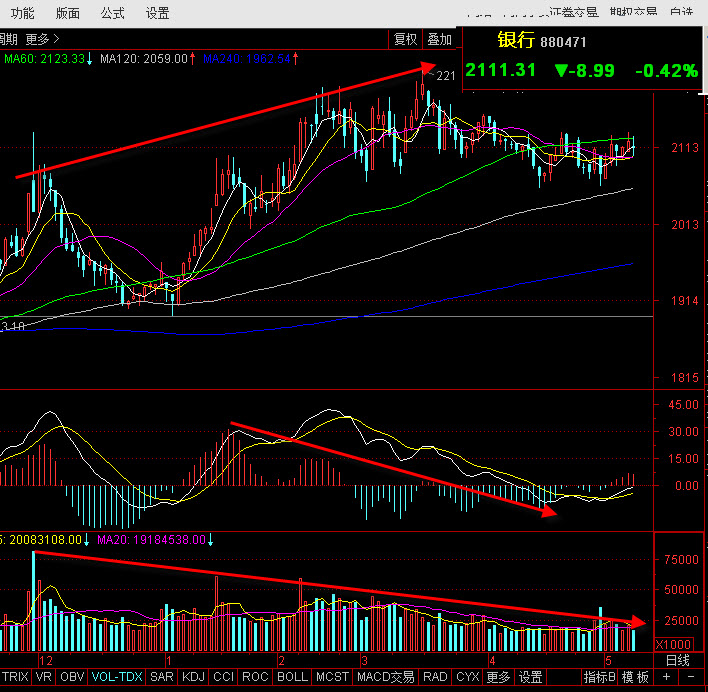Click the month 1 timeline marker
Screen dimensions: 708x692
169,661
